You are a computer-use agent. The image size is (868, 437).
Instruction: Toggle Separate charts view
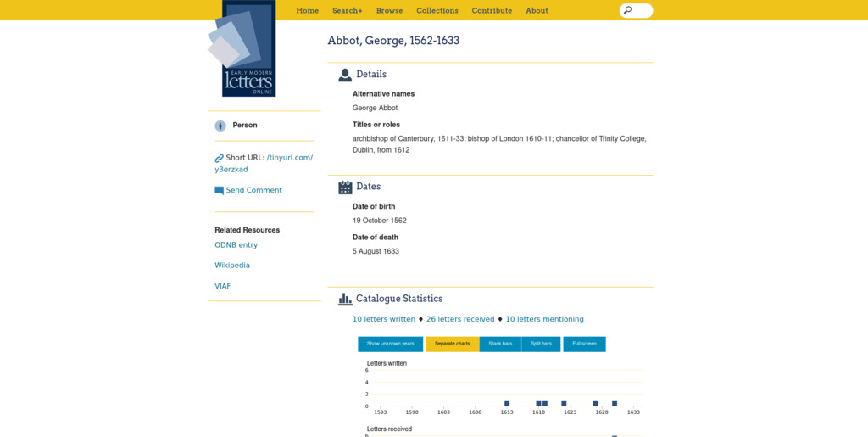(452, 344)
